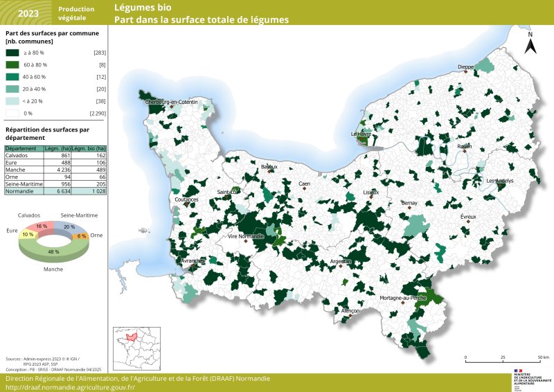Click the 'Légumes bio' title
Image resolution: width=554 pixels, height=392 pixels.
click(143, 8)
